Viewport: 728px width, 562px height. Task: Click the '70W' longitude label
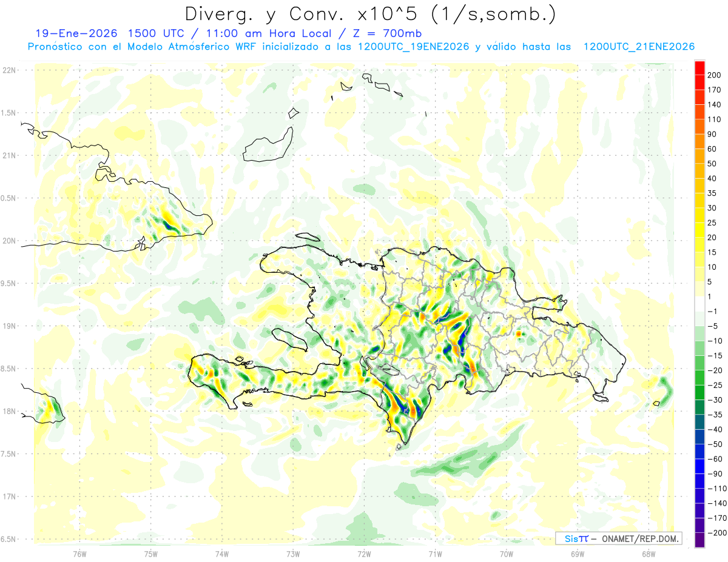click(506, 554)
